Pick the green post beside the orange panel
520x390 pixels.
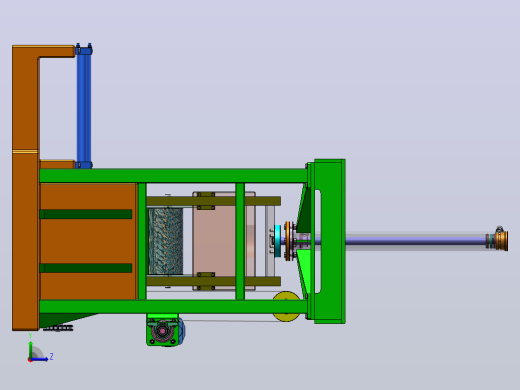coord(142,241)
